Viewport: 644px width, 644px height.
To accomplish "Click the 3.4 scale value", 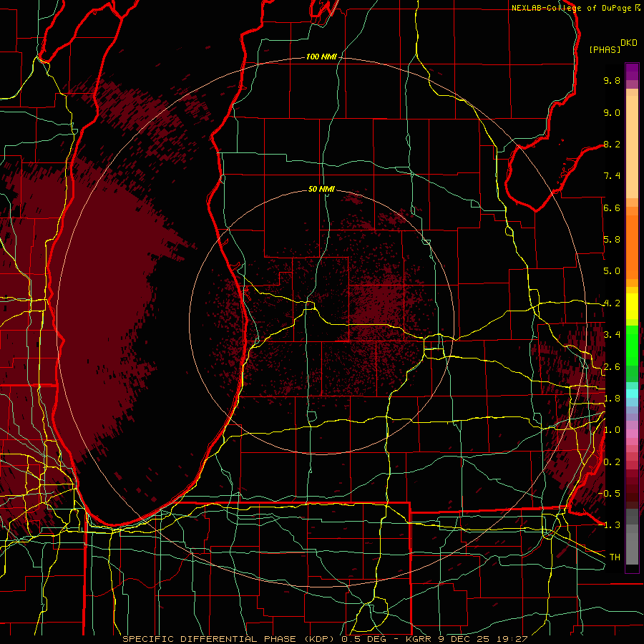I will [x=612, y=335].
